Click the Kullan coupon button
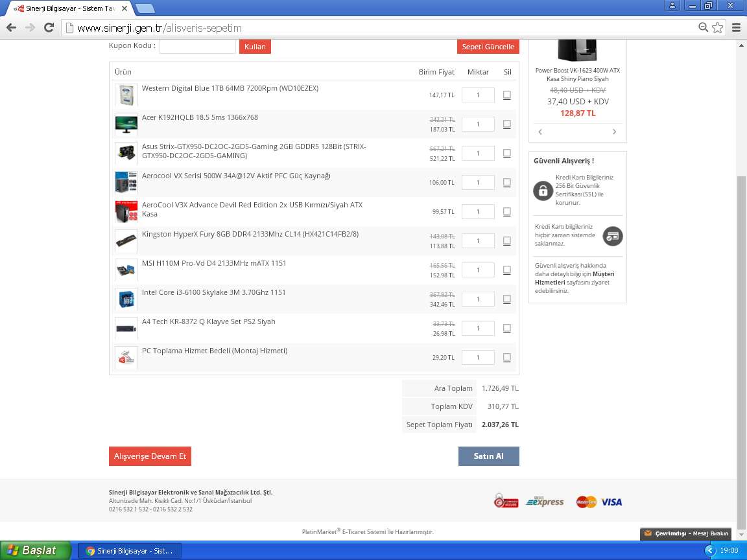This screenshot has width=747, height=560. [x=255, y=47]
